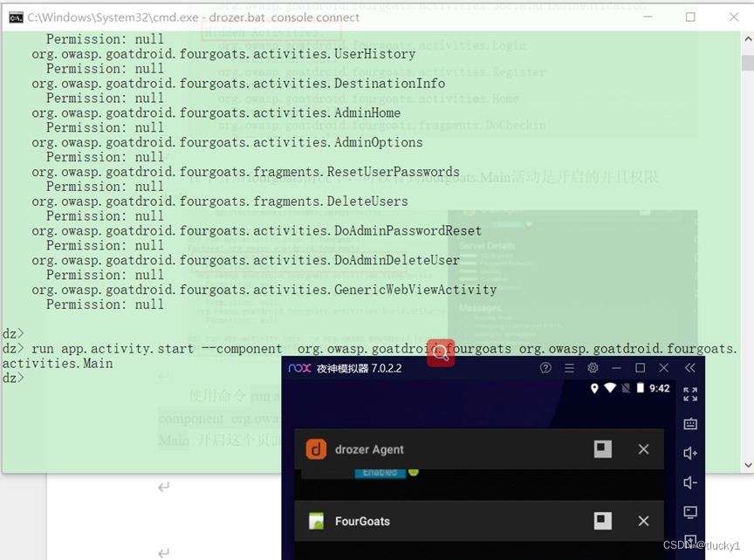Tap the Wi-Fi icon in Android status bar
The height and width of the screenshot is (560, 754).
[x=610, y=388]
